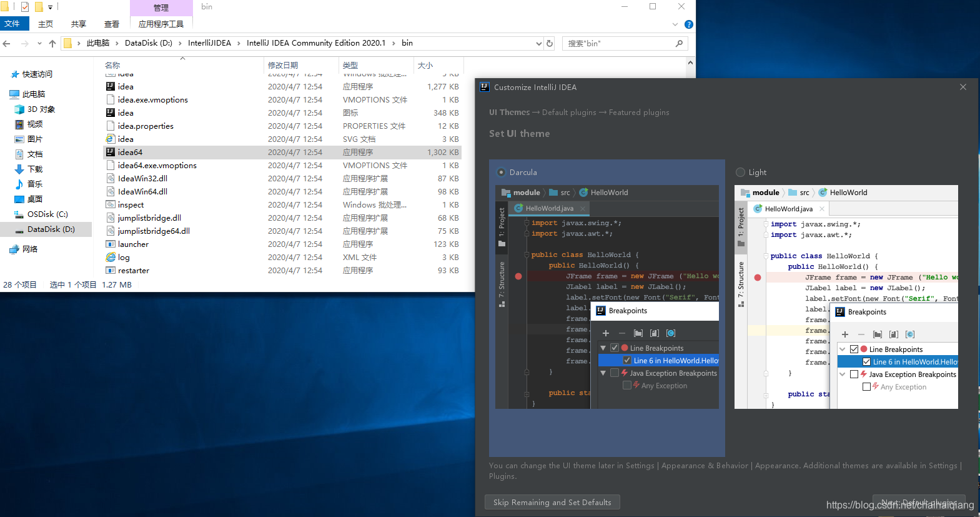
Task: Click the properties icon in Explorer title bar
Action: click(x=25, y=7)
